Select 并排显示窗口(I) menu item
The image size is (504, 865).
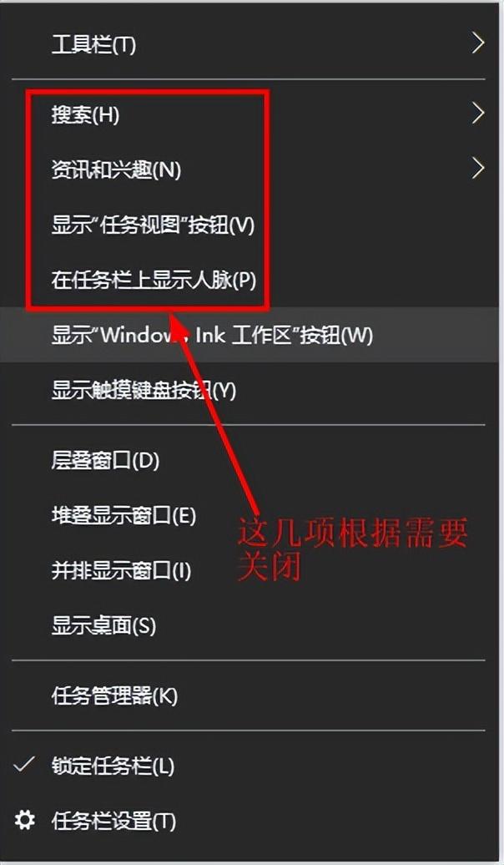tap(252, 570)
